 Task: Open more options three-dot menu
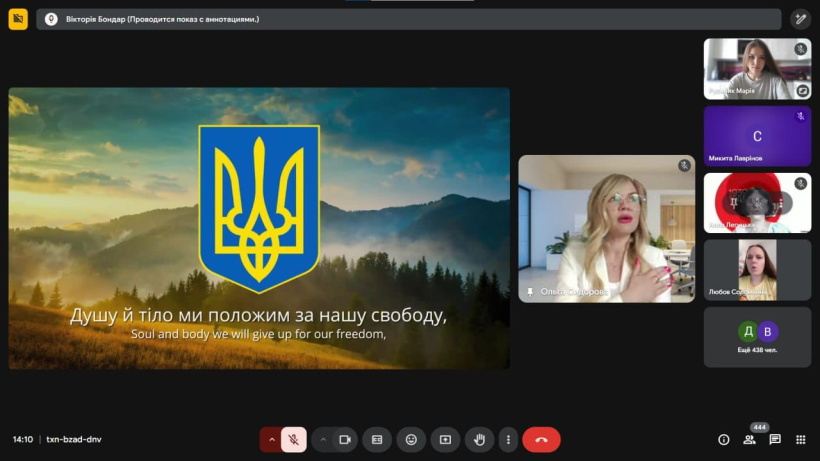point(508,440)
